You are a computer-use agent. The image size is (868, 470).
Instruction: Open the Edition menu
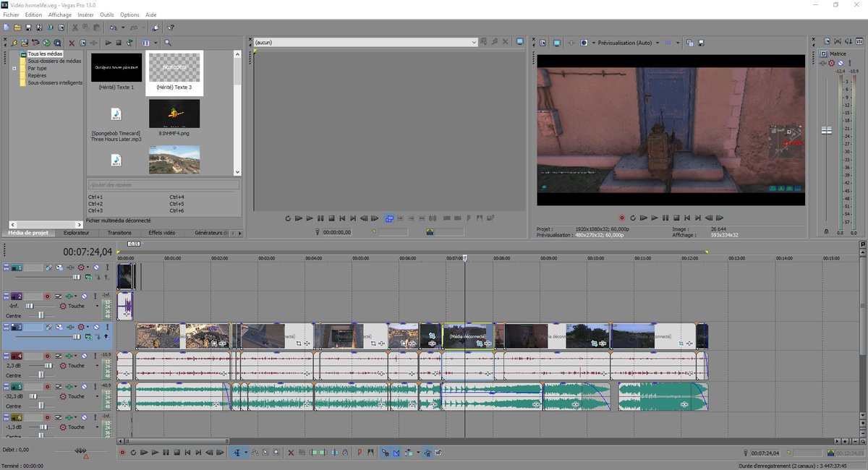[33, 14]
